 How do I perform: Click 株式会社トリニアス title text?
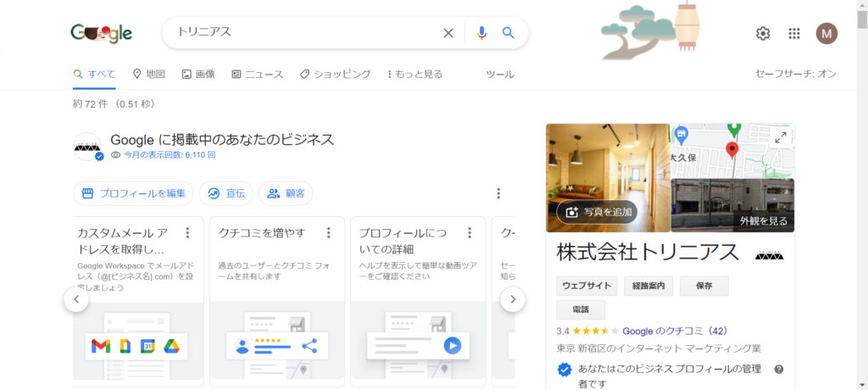(x=648, y=252)
